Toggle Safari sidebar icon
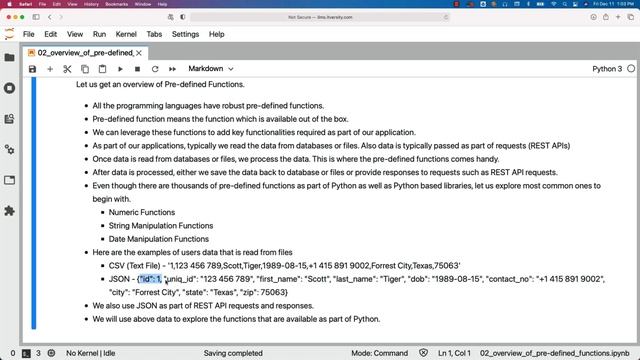Viewport: 640px width, 360px height. (36, 17)
